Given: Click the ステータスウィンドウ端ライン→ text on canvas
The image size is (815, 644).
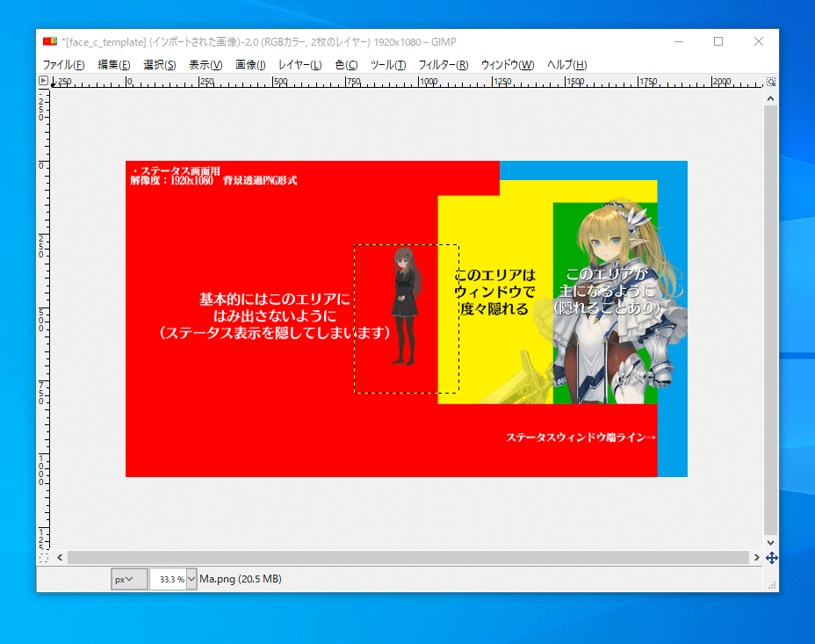Looking at the screenshot, I should 581,438.
